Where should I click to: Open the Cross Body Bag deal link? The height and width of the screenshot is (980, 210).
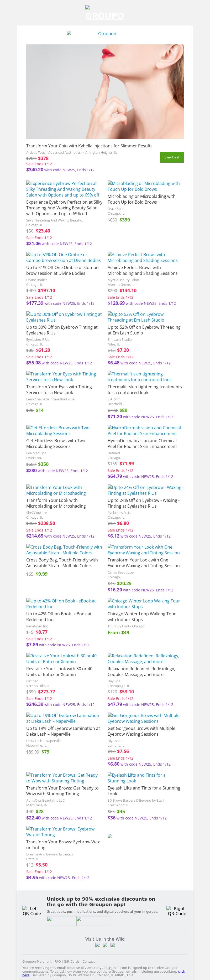(64, 550)
